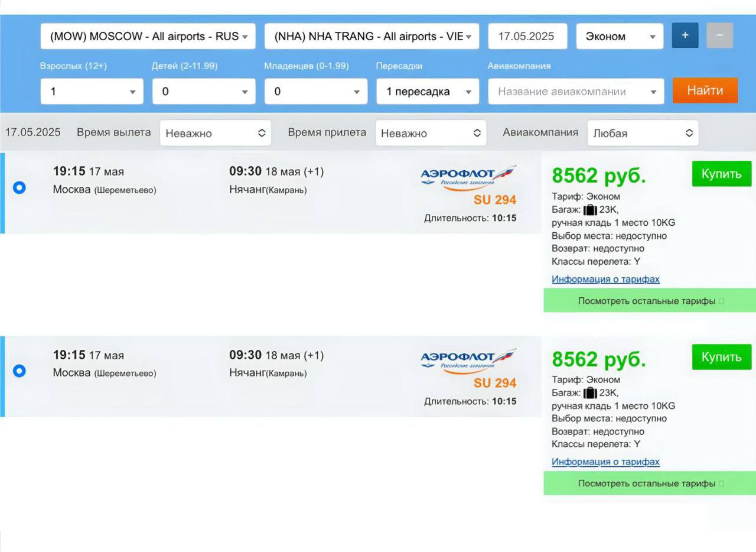The width and height of the screenshot is (756, 552).
Task: Open the Взрослых passenger count dropdown
Action: [x=92, y=92]
